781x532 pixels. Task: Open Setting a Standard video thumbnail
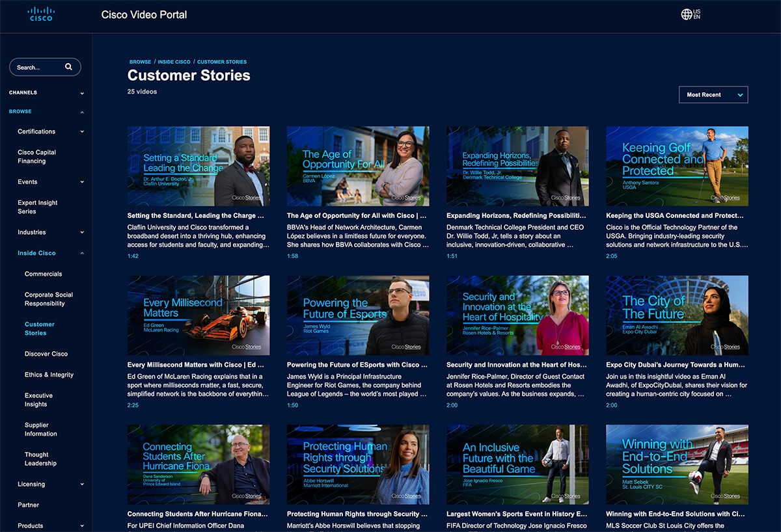199,166
